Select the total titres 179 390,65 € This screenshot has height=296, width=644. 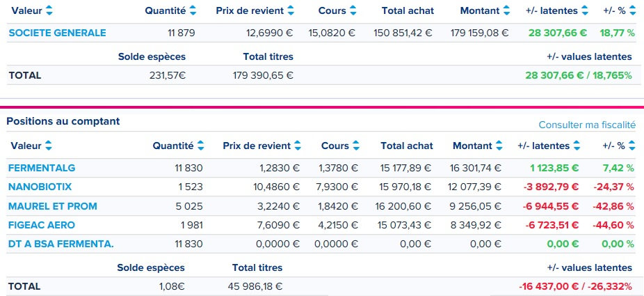[264, 76]
